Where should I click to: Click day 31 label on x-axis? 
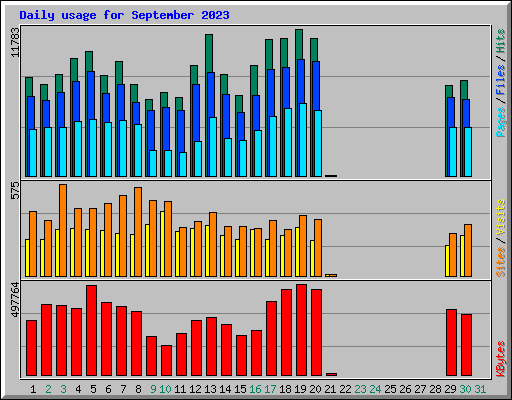(x=480, y=389)
